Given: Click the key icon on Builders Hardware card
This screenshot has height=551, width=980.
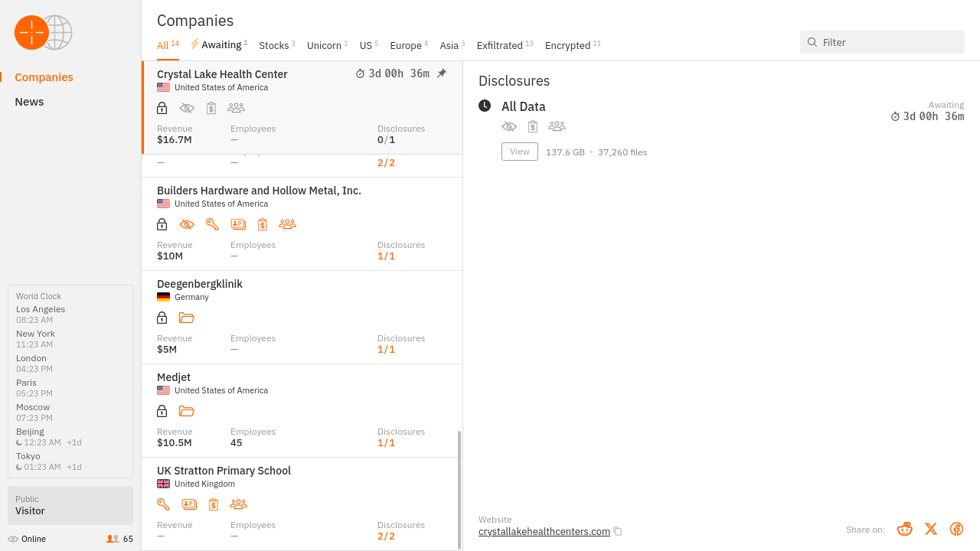Looking at the screenshot, I should pos(213,224).
